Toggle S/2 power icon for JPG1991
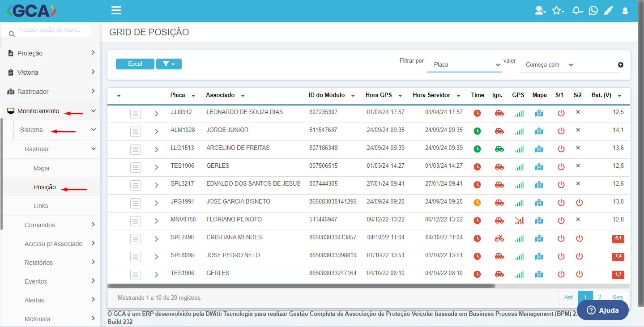The image size is (644, 327). point(579,203)
